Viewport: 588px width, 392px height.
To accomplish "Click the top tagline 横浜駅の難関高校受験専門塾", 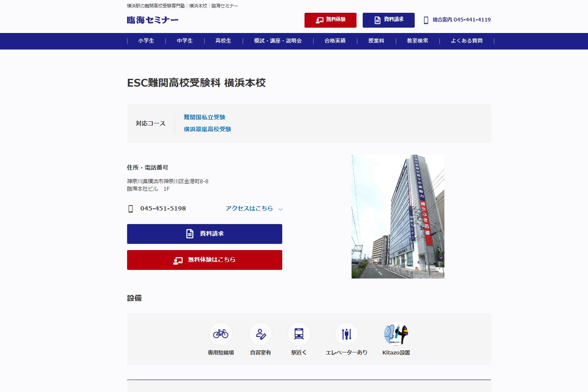I will point(156,6).
